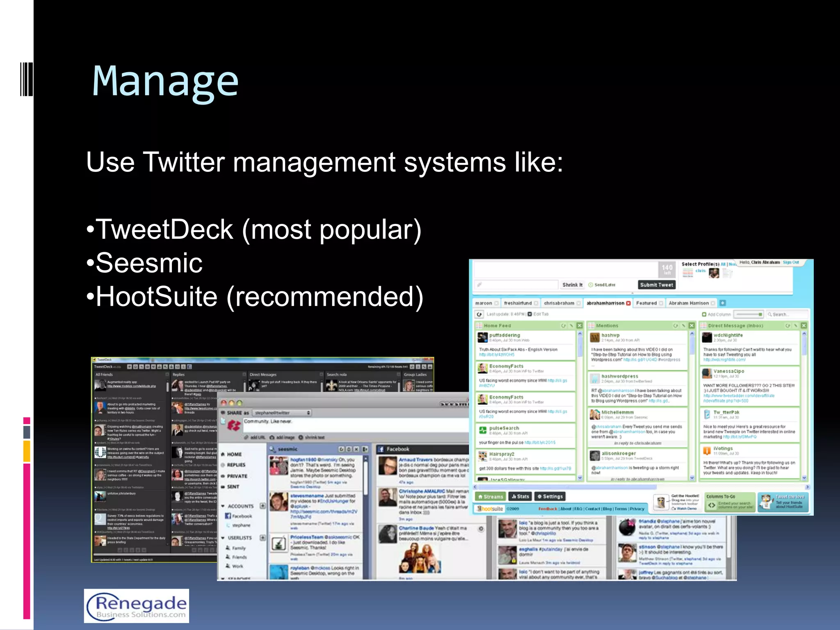Click the Submit Tweet button
The height and width of the screenshot is (630, 840).
[657, 285]
